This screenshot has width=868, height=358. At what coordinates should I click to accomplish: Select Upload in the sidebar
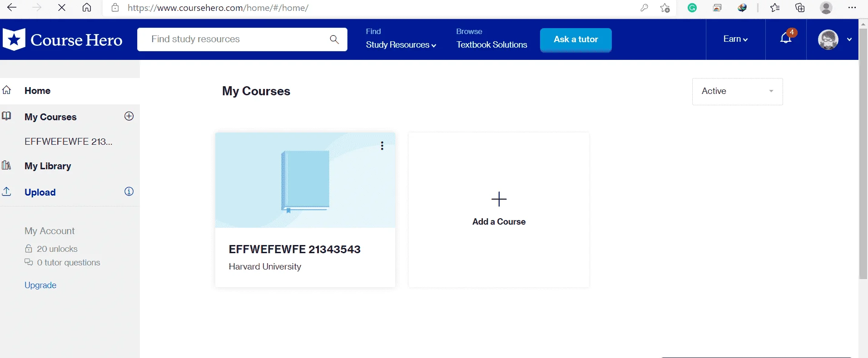click(x=40, y=192)
